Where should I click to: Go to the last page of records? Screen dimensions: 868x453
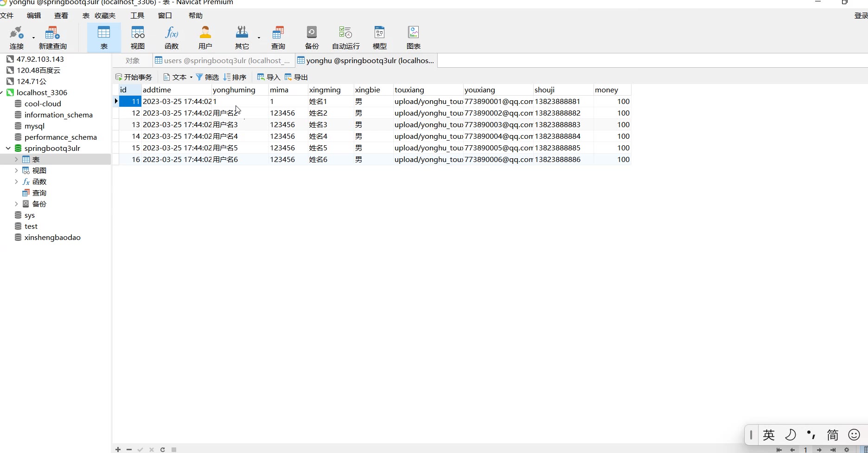(x=833, y=449)
